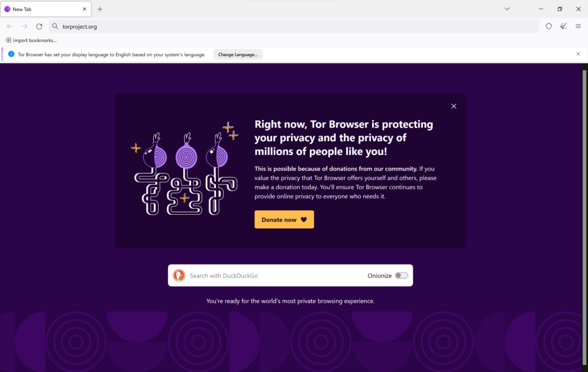This screenshot has width=588, height=372.
Task: Open the shield security level icon
Action: (x=549, y=26)
